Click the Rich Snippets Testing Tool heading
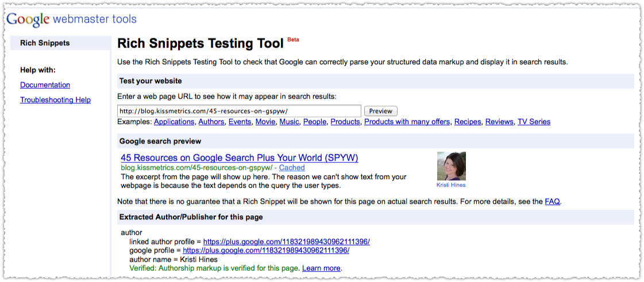Image resolution: width=644 pixels, height=282 pixels. (x=200, y=44)
